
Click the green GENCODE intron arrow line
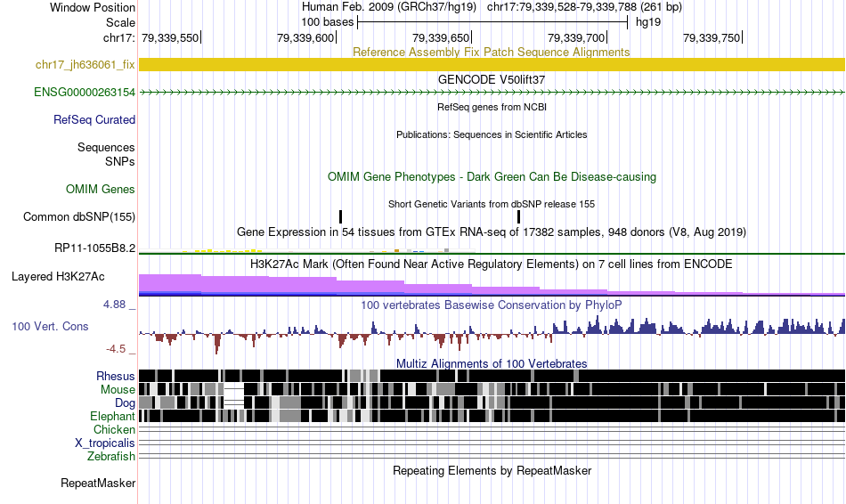(492, 93)
